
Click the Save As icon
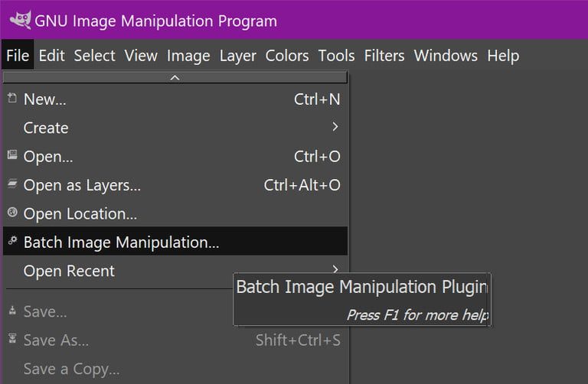pos(11,340)
